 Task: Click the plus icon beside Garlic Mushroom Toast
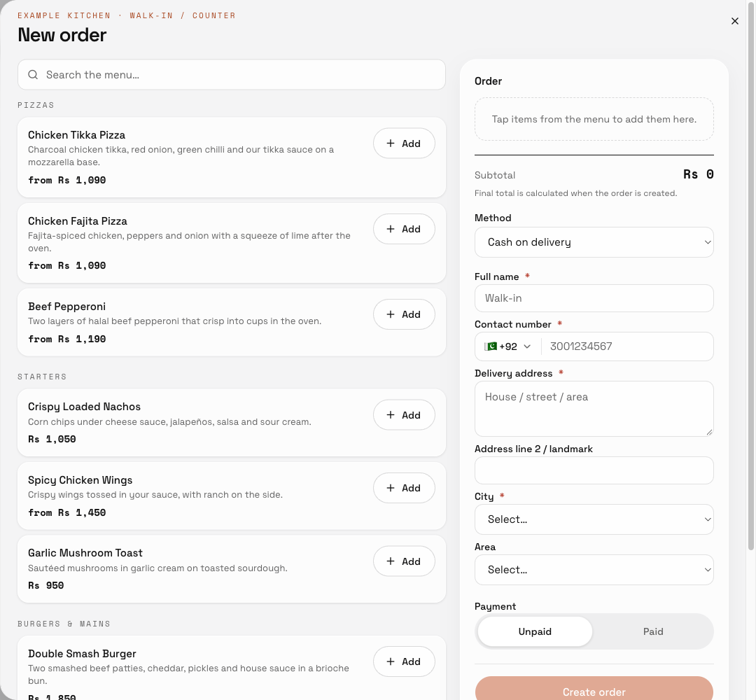click(391, 561)
